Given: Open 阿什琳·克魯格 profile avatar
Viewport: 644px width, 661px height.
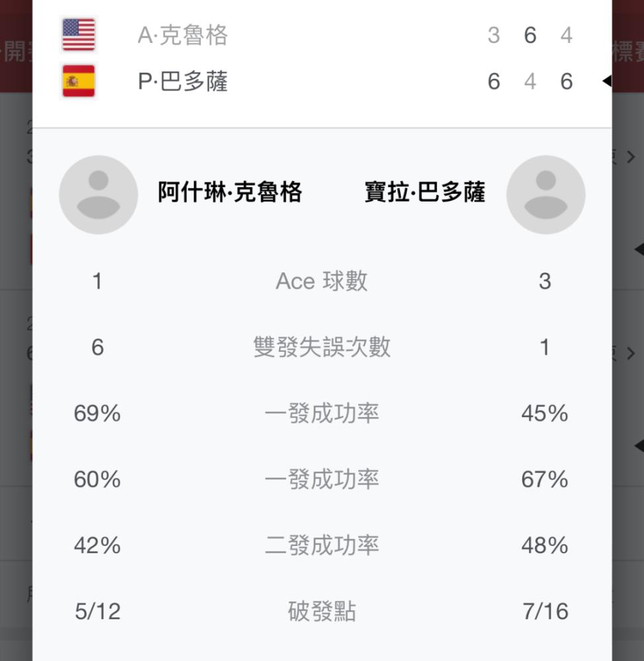Looking at the screenshot, I should (x=99, y=194).
